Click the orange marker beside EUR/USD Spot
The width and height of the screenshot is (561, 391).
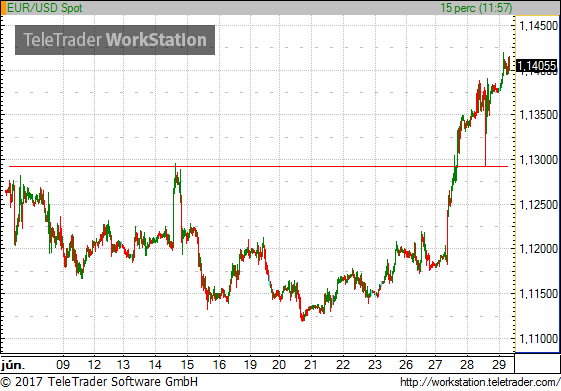pos(3,8)
